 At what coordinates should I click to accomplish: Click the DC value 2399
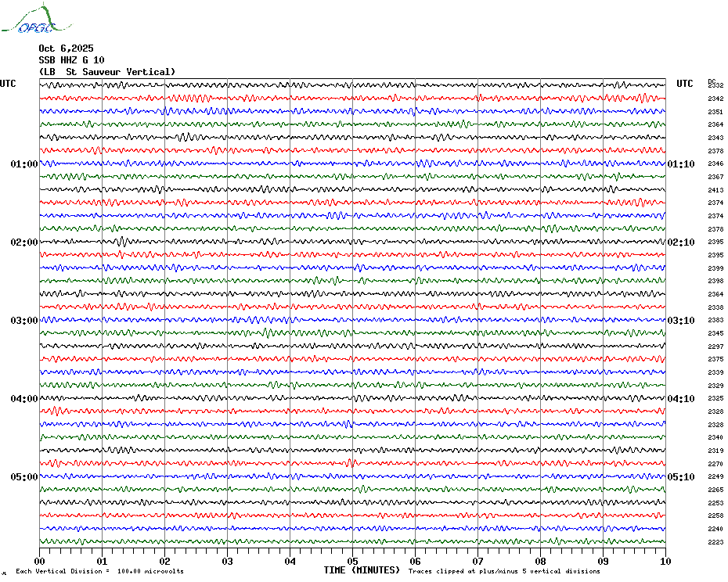point(715,268)
